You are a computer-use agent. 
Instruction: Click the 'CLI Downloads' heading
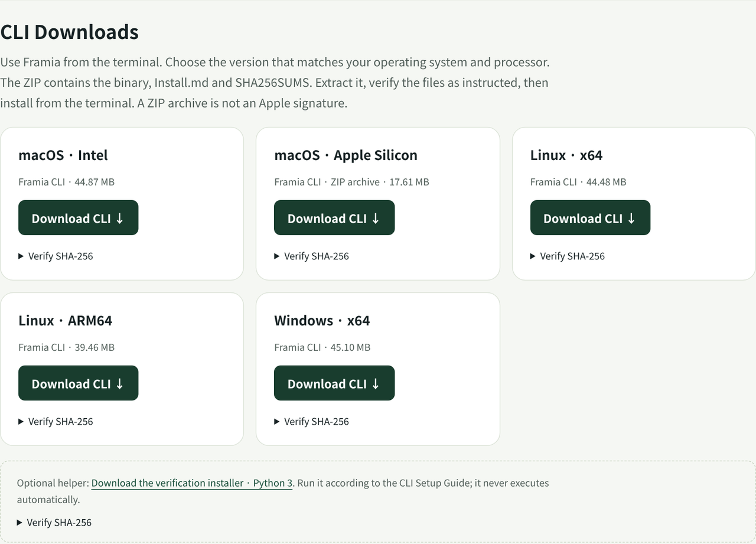(x=69, y=32)
